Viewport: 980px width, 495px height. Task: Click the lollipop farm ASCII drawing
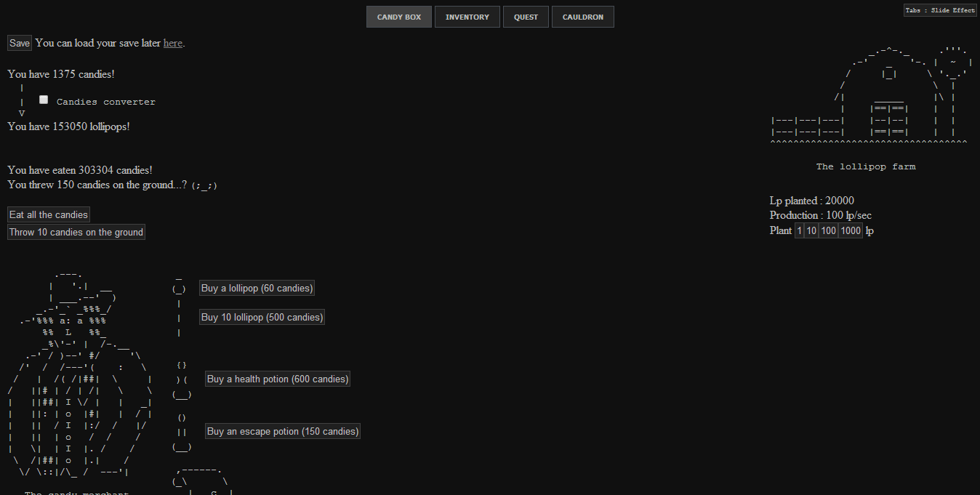(x=871, y=95)
